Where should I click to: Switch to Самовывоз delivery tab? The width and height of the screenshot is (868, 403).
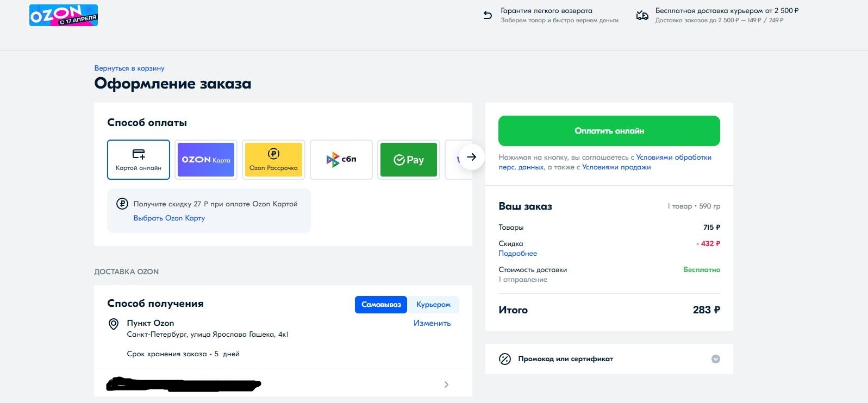point(381,305)
